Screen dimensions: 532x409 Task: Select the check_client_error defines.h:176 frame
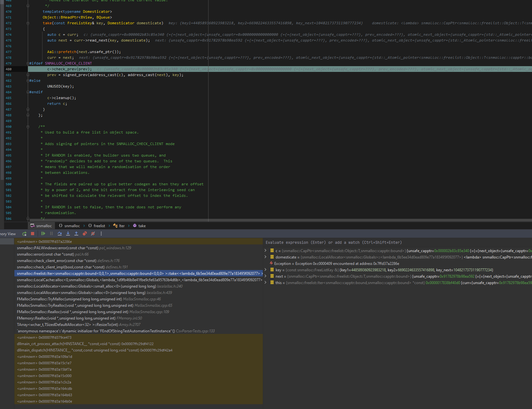[x=139, y=261]
